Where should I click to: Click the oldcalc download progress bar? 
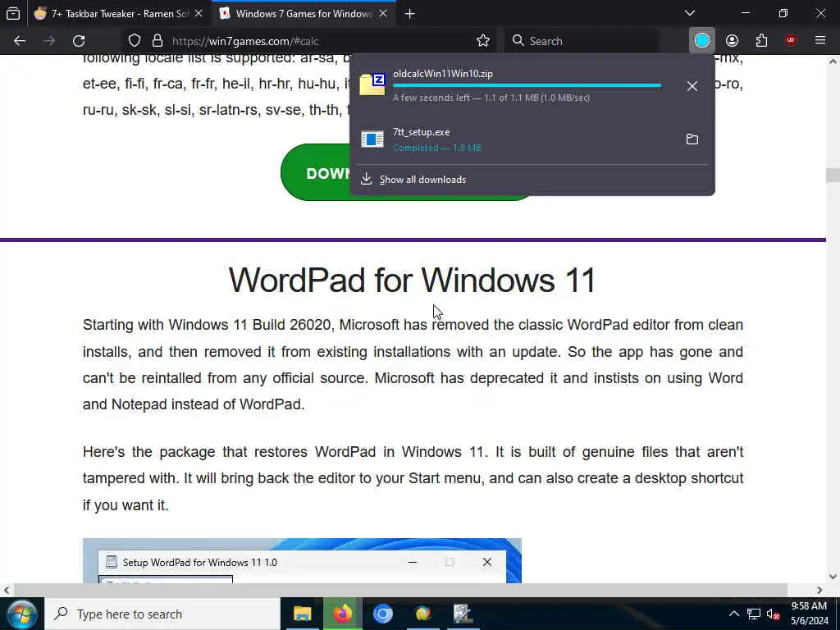pos(527,85)
